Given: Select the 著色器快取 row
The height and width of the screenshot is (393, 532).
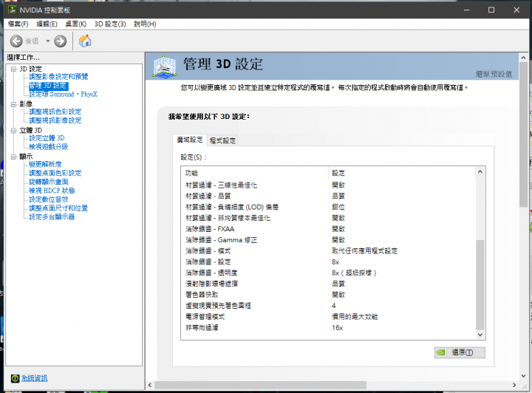Looking at the screenshot, I should 328,295.
